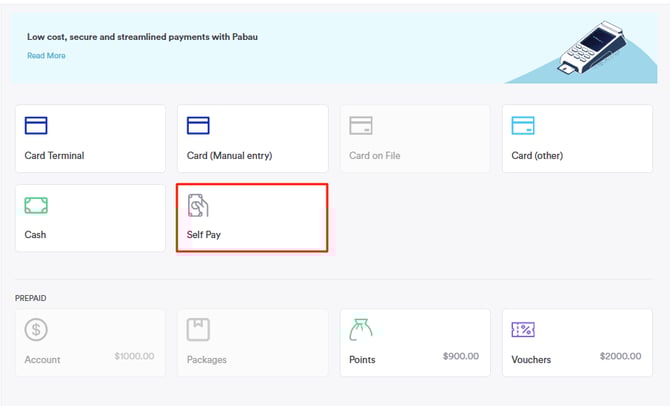Click the green Points money bag icon
The image size is (670, 406).
(360, 328)
